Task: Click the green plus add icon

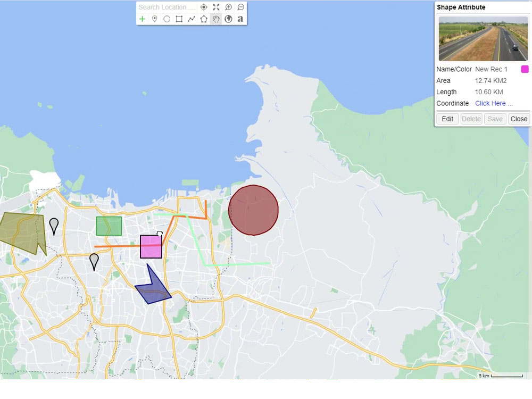Action: point(142,19)
